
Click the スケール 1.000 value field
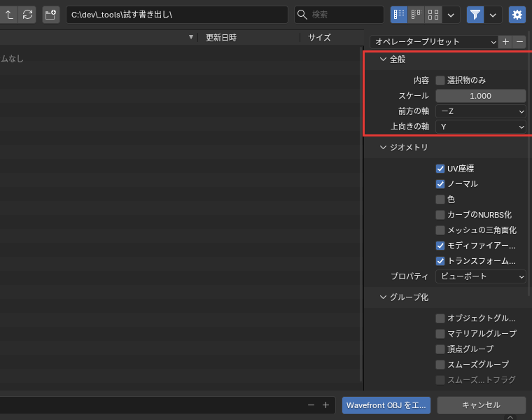(480, 96)
